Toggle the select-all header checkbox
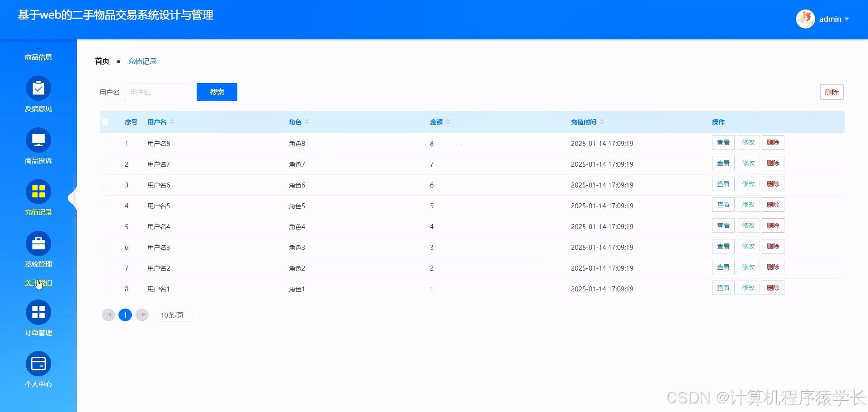868x412 pixels. (x=105, y=122)
